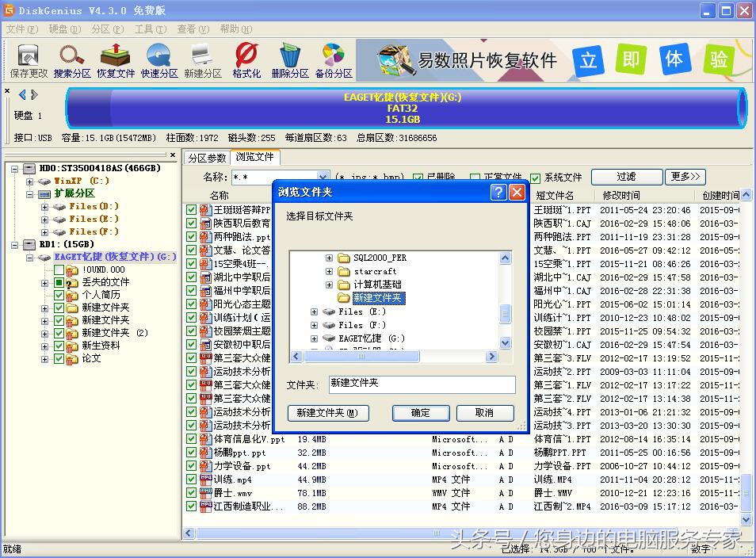Expand the Files (E:) node in folder dialog
Viewport: 756px width, 558px height.
pos(315,312)
